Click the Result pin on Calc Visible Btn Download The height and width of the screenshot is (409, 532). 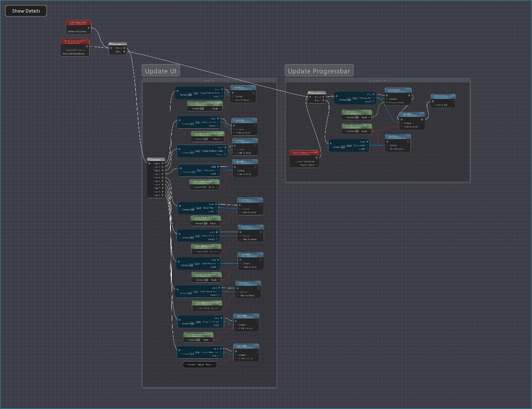(x=220, y=308)
